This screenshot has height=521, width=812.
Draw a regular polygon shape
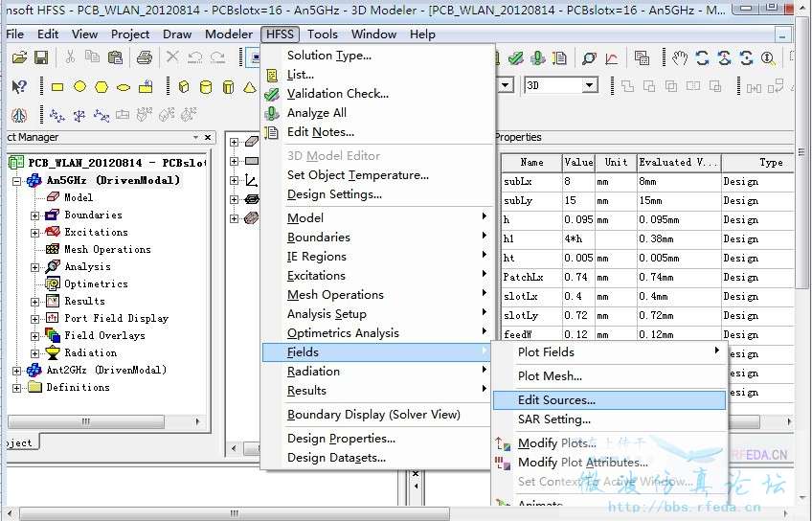[x=101, y=87]
